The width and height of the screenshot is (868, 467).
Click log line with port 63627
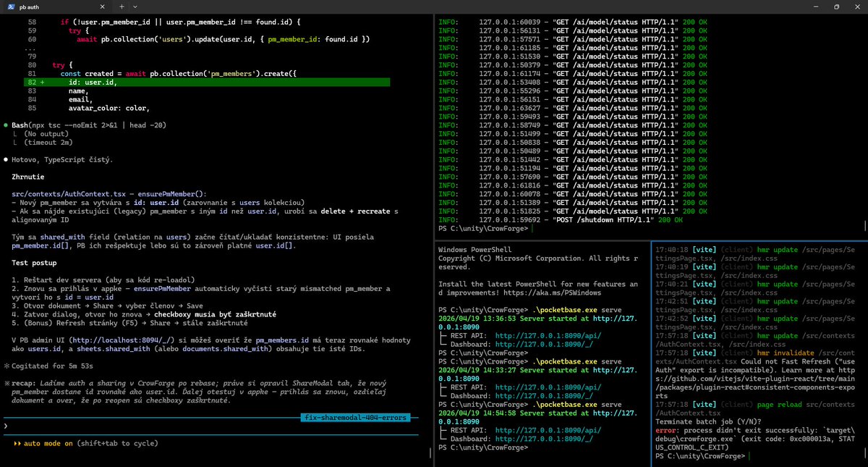click(571, 108)
